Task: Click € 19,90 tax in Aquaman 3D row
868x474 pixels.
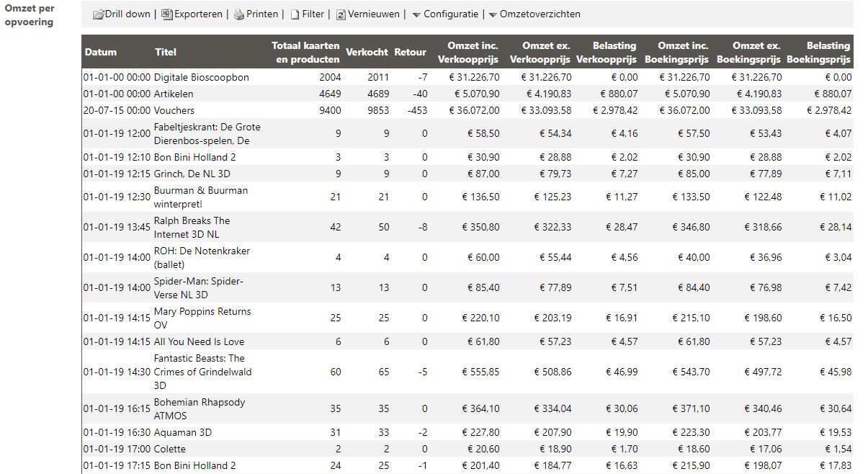Action: click(x=622, y=432)
